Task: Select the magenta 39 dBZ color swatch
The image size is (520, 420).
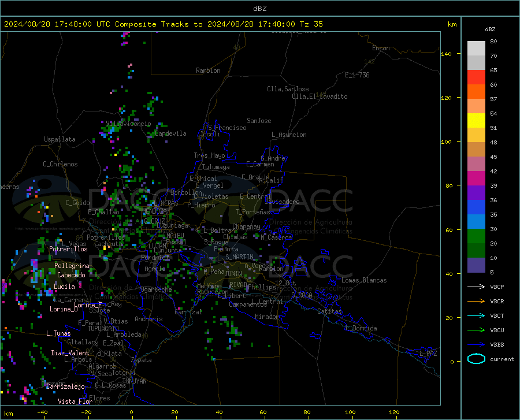Action: [476, 179]
